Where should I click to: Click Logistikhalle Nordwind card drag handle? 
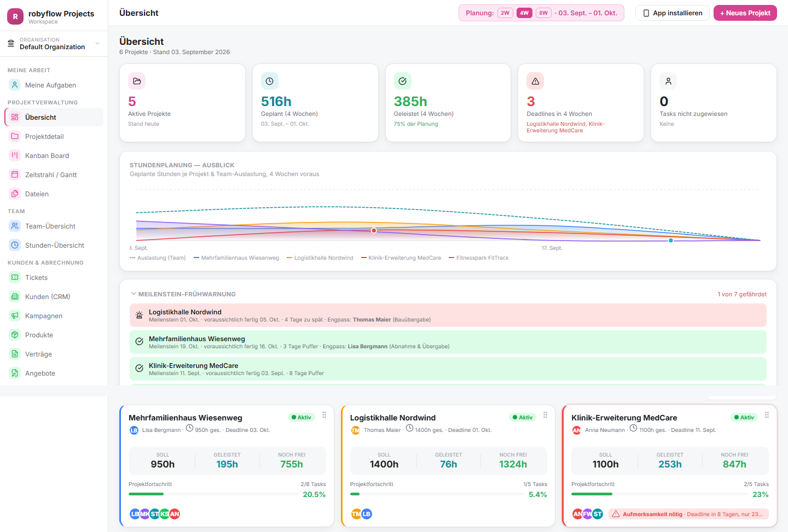click(546, 415)
